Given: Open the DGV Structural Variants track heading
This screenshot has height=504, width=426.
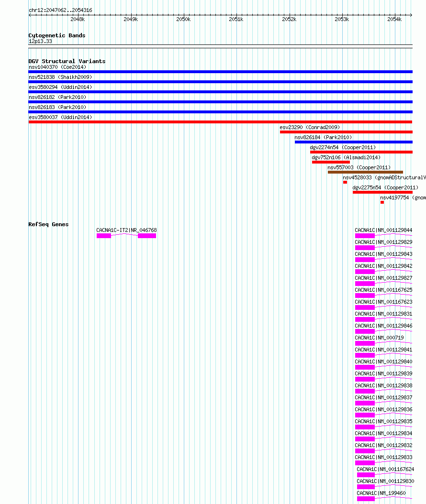Looking at the screenshot, I should click(x=67, y=61).
